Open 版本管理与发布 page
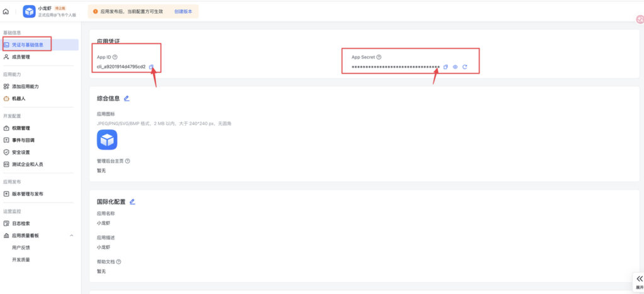 point(27,194)
